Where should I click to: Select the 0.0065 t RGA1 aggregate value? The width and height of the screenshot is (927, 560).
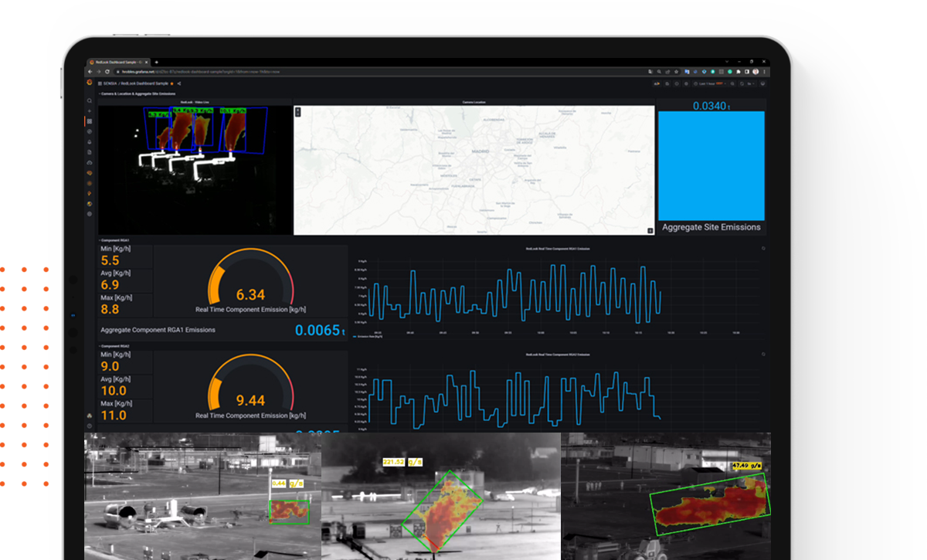click(320, 331)
